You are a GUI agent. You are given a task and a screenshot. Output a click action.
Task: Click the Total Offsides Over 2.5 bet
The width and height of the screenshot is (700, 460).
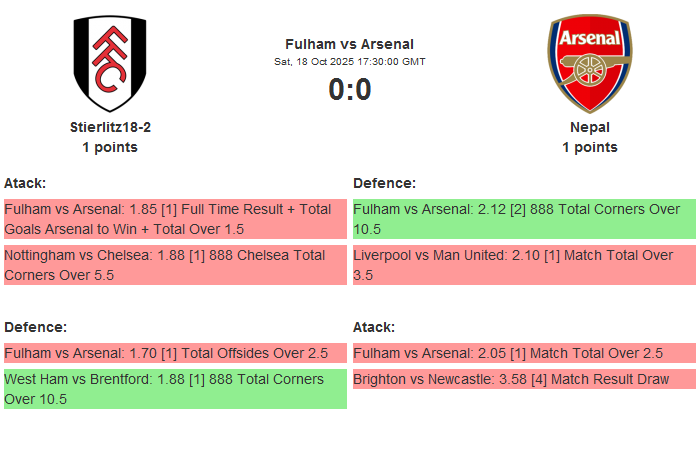(x=175, y=353)
